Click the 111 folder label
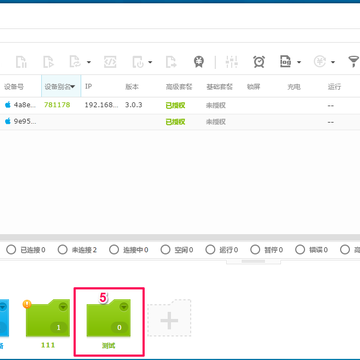The width and height of the screenshot is (360, 360). point(48,345)
